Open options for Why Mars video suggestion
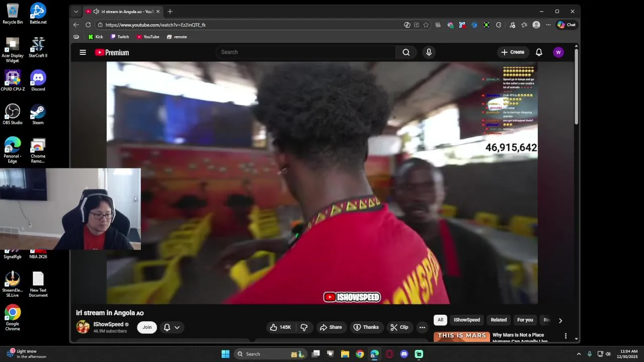Viewport: 644px width, 362px height. (x=566, y=336)
